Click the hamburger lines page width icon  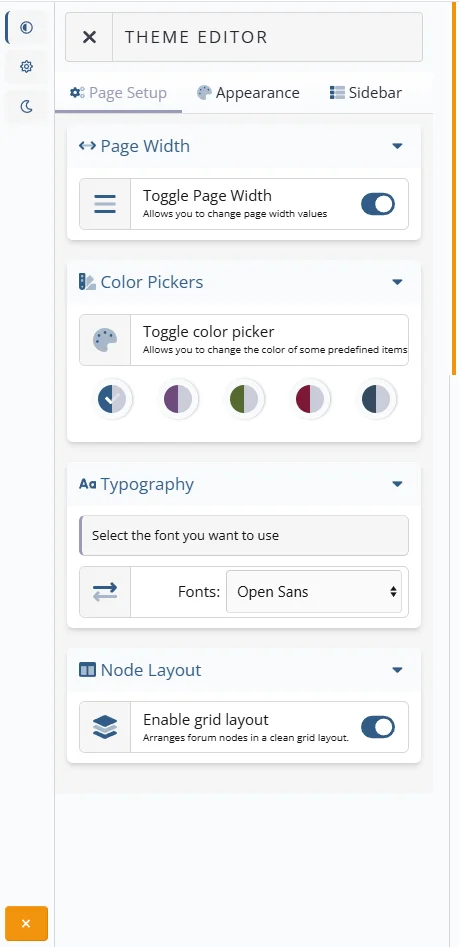105,204
